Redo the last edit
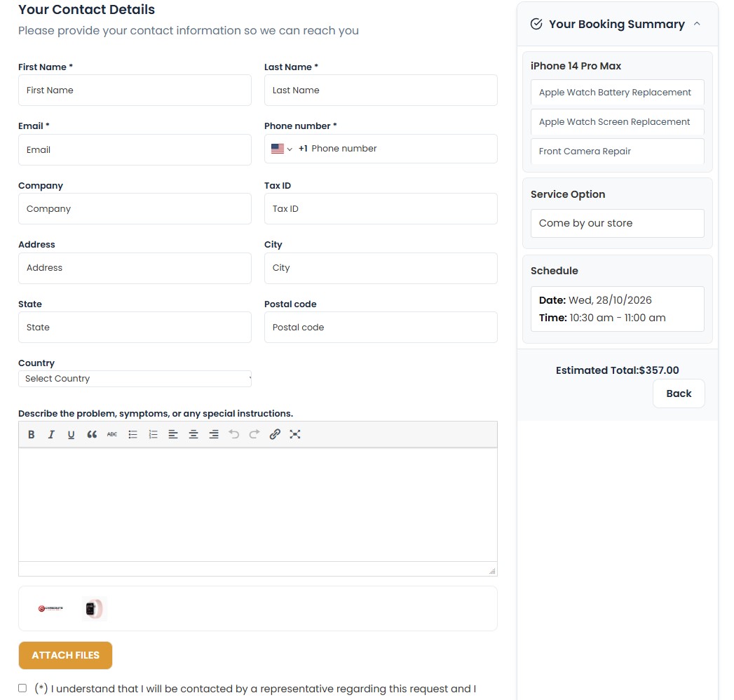This screenshot has width=734, height=700. pos(254,434)
